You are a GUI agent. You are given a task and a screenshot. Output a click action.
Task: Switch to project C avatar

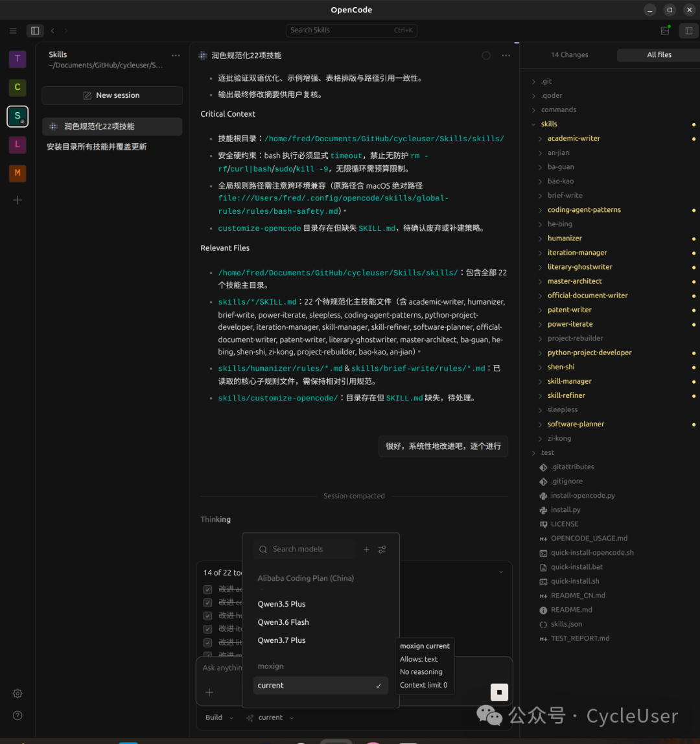[17, 87]
